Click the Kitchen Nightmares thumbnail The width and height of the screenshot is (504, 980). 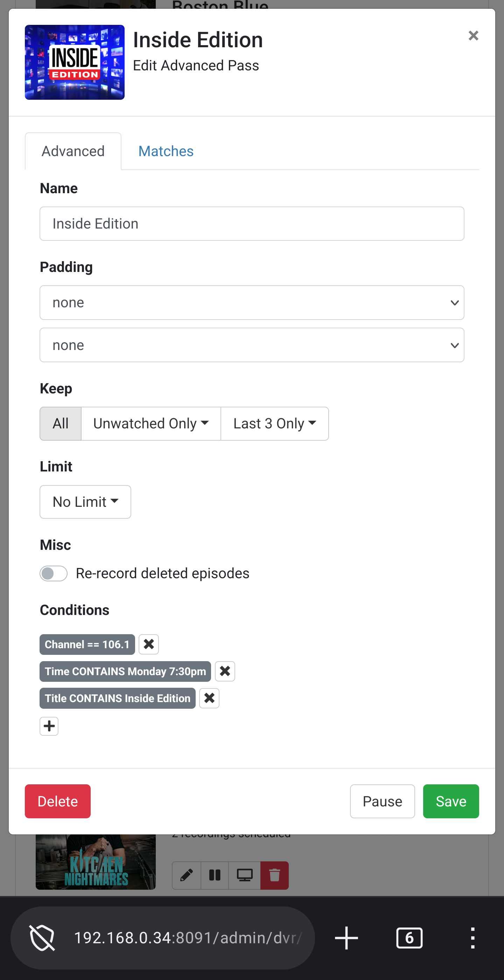click(96, 862)
